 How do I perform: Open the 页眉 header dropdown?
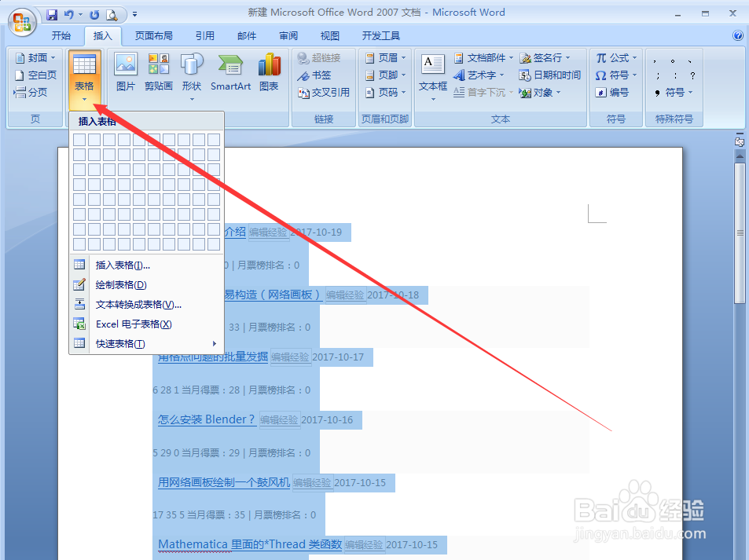pyautogui.click(x=385, y=58)
